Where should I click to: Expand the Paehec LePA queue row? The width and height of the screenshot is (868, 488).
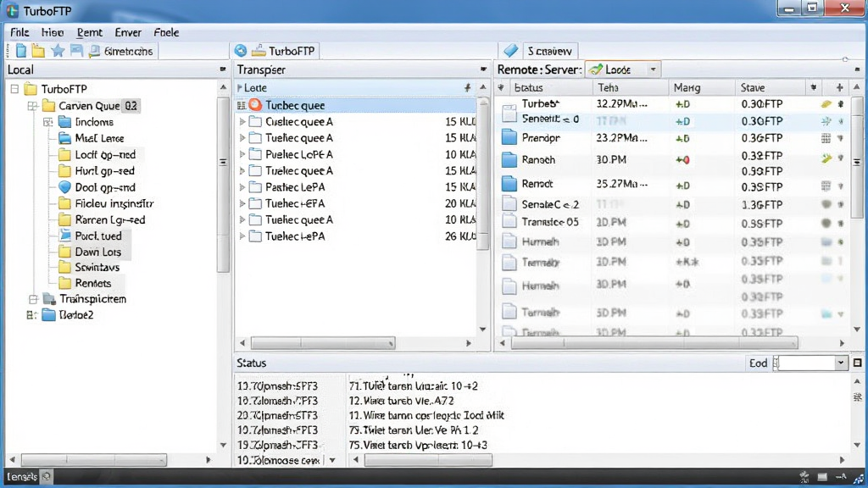pyautogui.click(x=242, y=187)
